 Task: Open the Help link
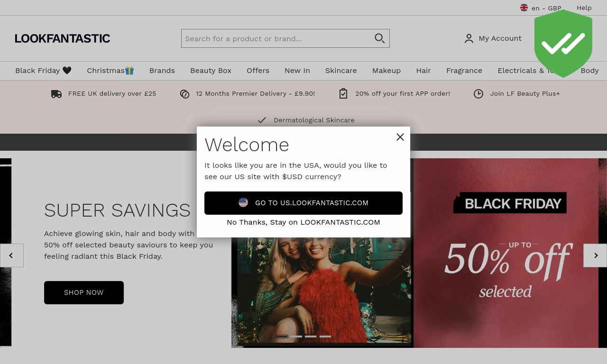click(x=584, y=8)
